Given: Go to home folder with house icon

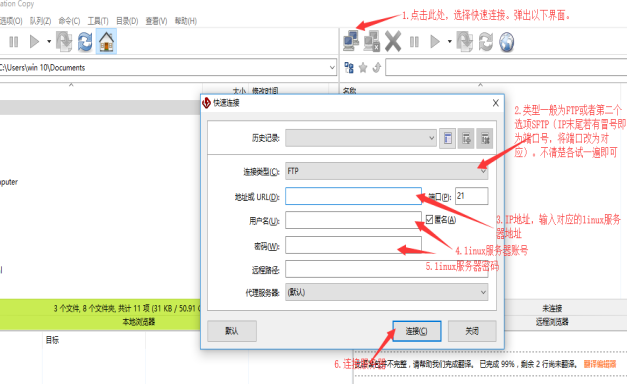Looking at the screenshot, I should 106,41.
